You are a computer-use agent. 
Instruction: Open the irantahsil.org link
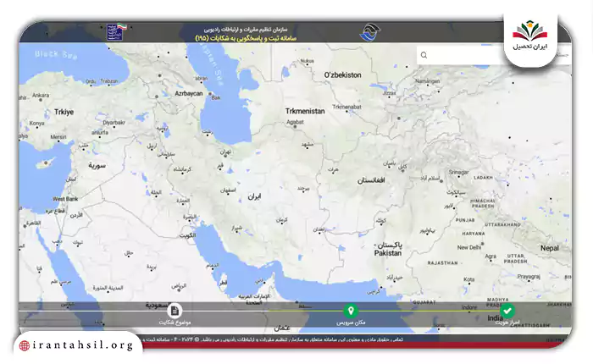coord(83,345)
